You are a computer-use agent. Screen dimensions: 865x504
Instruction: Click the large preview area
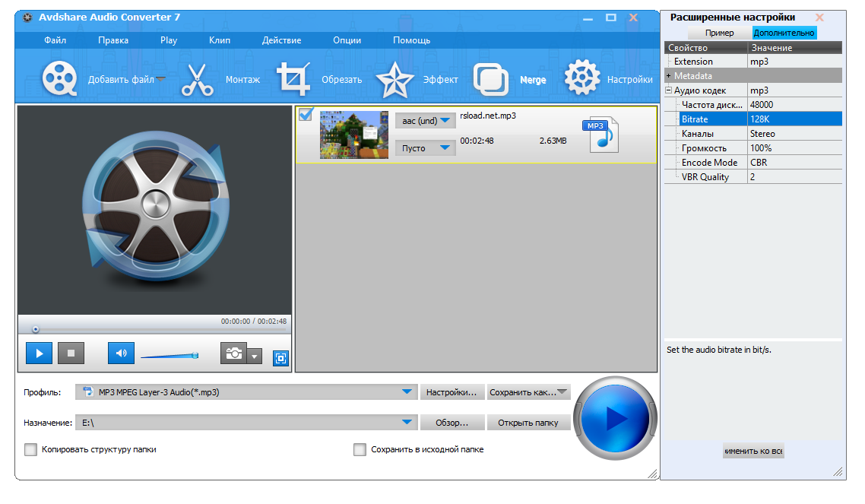[154, 210]
